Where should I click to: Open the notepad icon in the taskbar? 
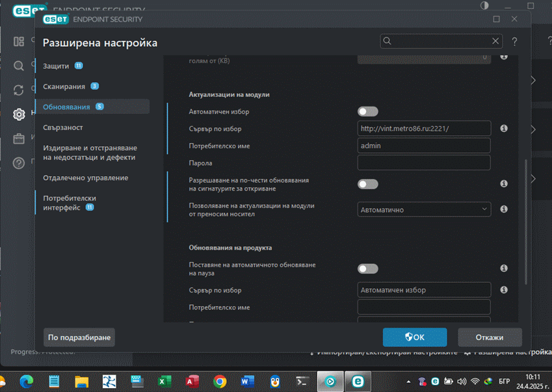coord(54,382)
